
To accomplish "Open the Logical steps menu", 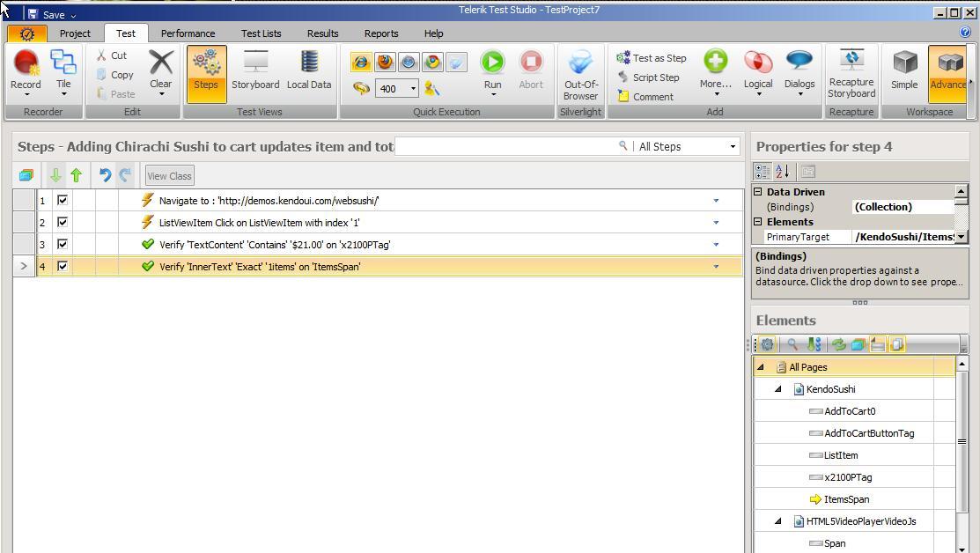I will pyautogui.click(x=758, y=72).
